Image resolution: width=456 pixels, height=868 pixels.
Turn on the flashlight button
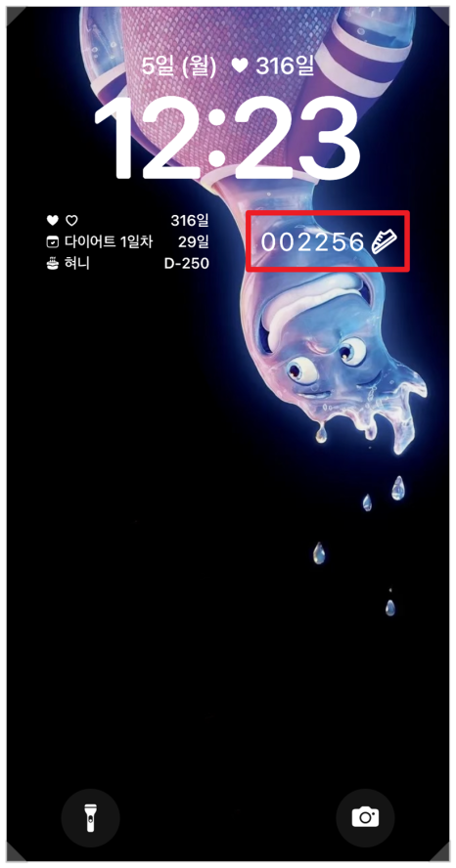click(90, 817)
